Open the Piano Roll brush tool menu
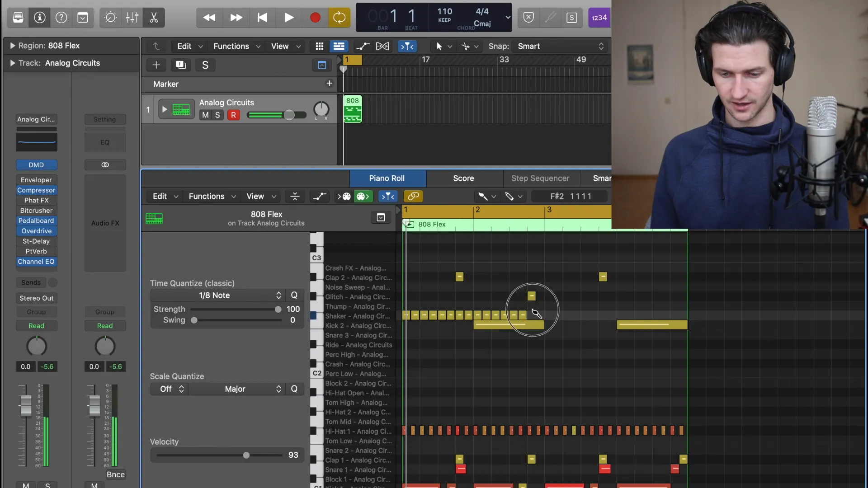 point(487,196)
